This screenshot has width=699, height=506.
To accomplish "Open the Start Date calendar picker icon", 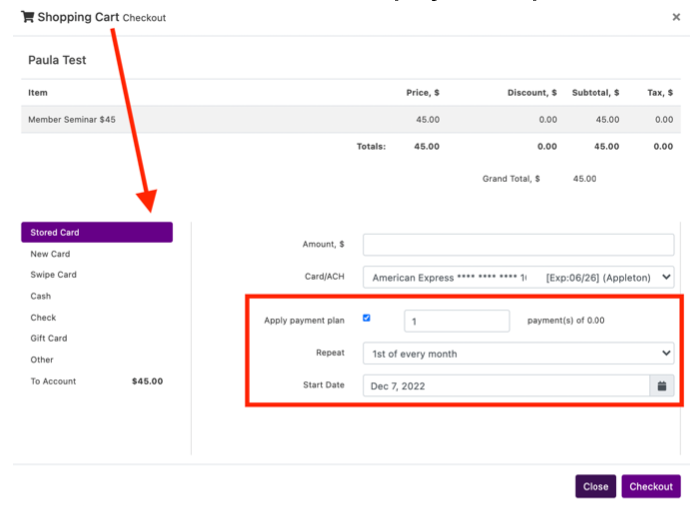I will click(662, 386).
